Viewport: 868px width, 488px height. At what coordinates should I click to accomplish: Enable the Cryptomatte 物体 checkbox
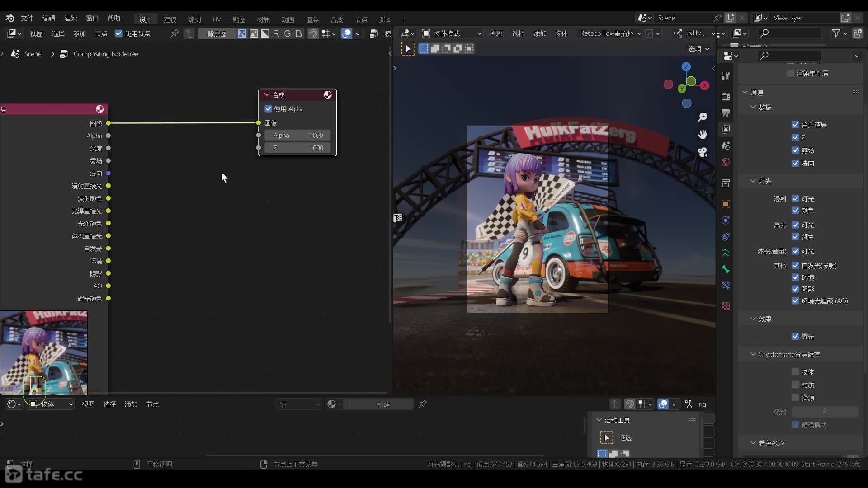pos(796,372)
